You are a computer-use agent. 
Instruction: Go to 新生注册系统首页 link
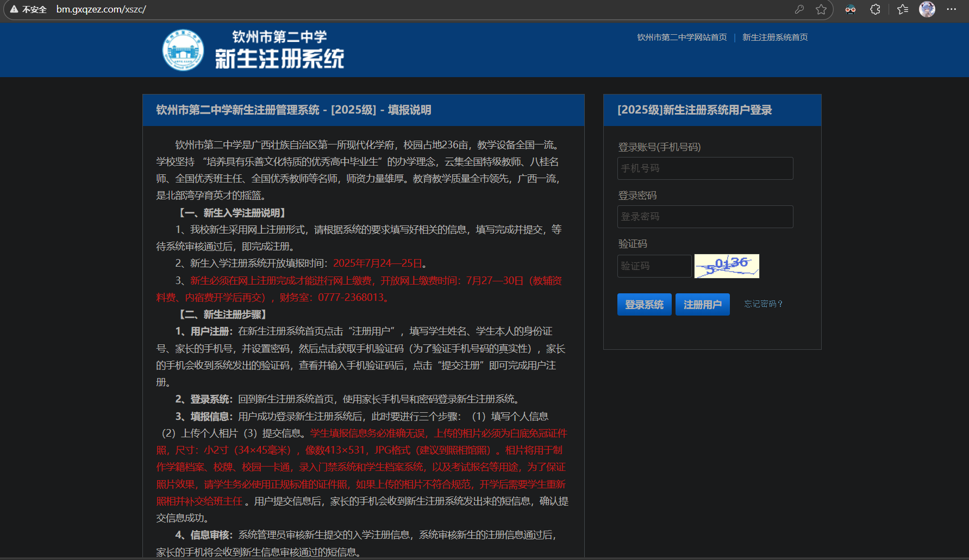point(774,37)
